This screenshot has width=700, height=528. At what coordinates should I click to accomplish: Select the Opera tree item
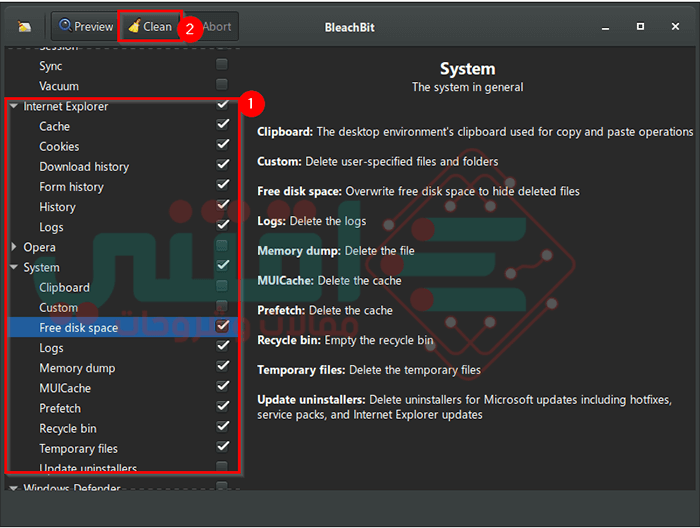39,247
